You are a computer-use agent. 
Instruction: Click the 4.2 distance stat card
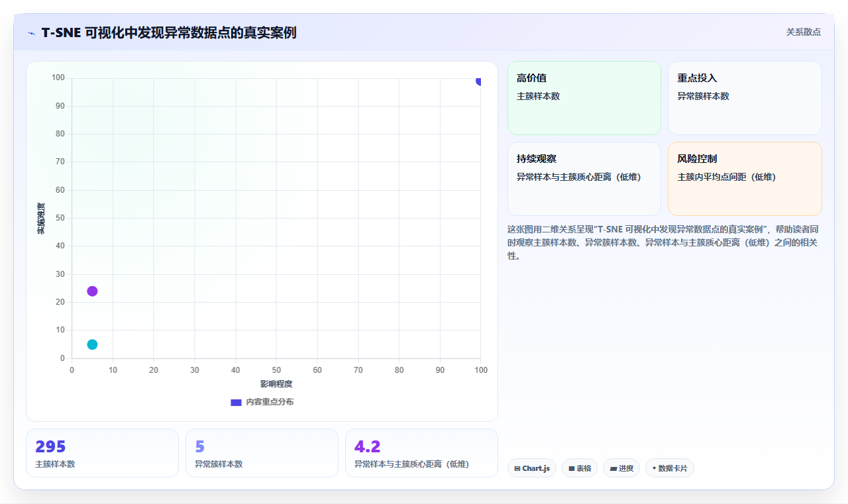[x=421, y=453]
